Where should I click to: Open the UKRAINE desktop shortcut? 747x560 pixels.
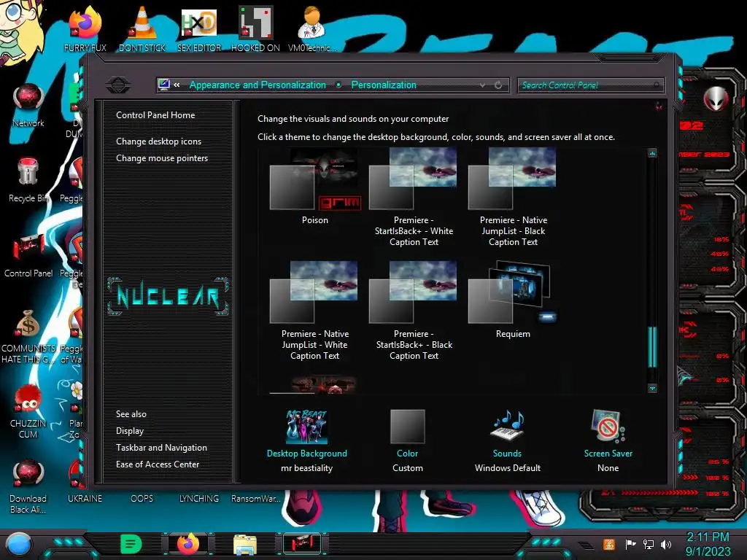pyautogui.click(x=85, y=498)
